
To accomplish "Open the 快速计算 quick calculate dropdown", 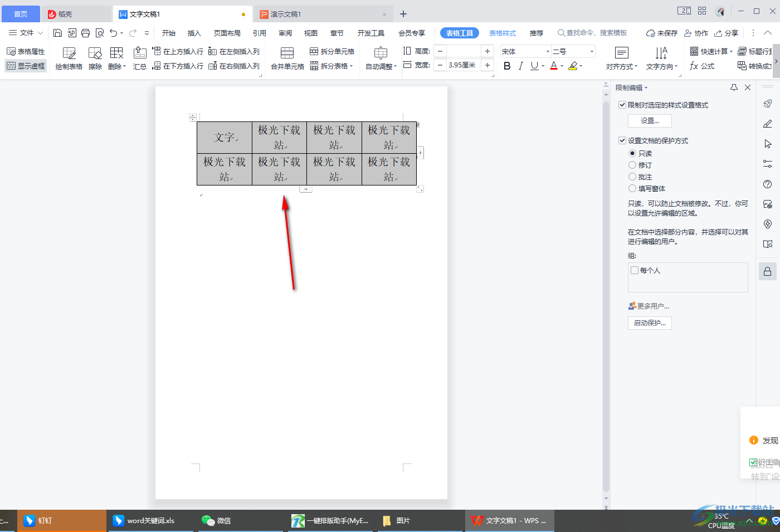I will click(711, 51).
